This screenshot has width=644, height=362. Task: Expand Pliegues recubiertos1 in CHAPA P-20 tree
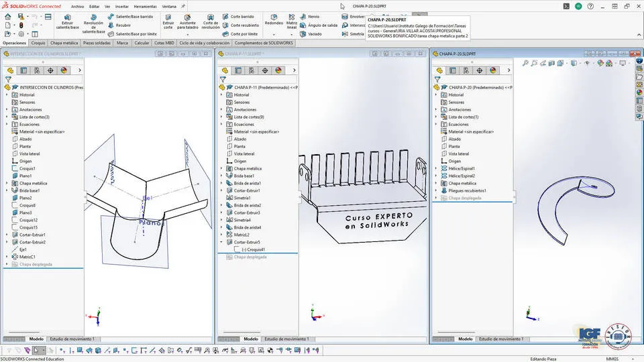pyautogui.click(x=436, y=190)
